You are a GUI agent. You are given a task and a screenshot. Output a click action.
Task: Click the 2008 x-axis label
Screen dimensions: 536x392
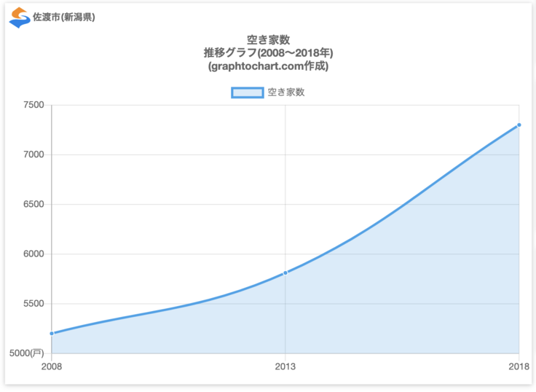point(52,366)
